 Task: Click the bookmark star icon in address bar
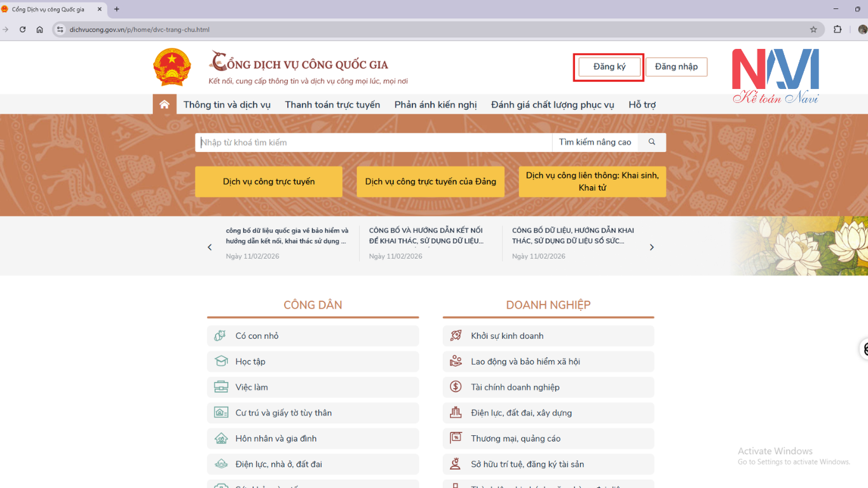[x=813, y=29]
